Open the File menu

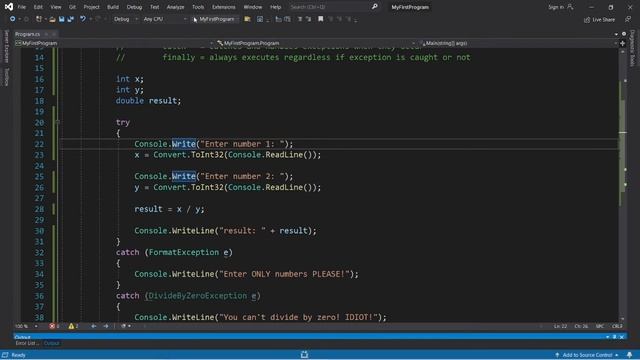tap(22, 7)
